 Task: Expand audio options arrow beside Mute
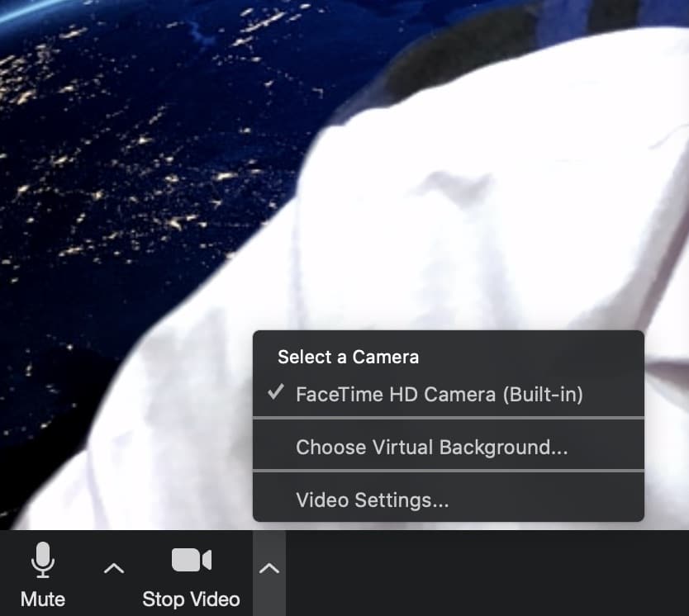[114, 568]
